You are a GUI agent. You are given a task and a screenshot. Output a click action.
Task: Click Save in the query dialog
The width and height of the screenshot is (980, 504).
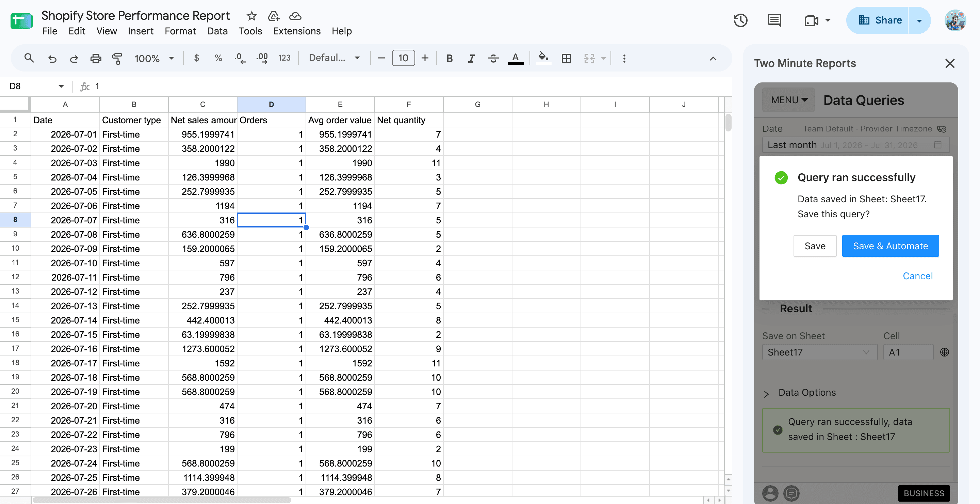click(815, 246)
